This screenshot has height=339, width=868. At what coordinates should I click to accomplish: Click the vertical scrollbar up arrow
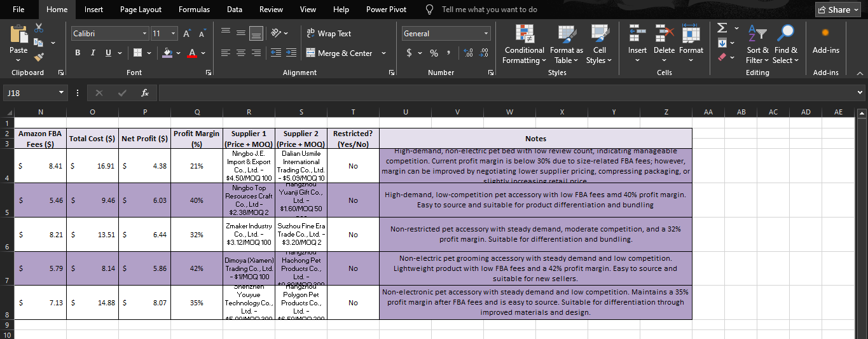(862, 113)
